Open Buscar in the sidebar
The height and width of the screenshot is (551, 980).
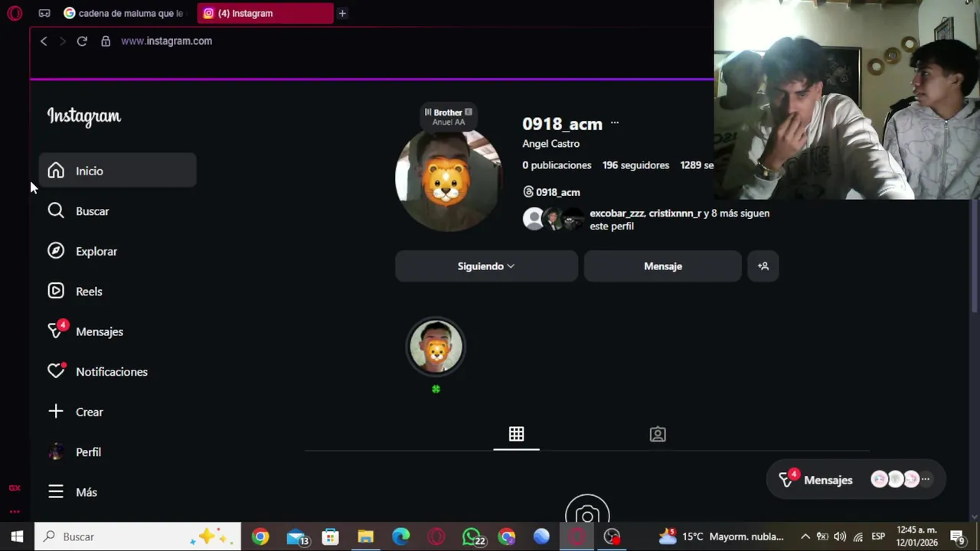(118, 211)
